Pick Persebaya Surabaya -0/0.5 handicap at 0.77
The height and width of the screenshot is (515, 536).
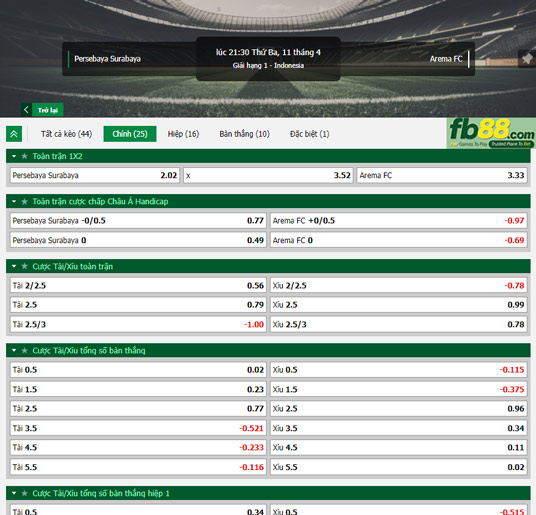tap(138, 221)
